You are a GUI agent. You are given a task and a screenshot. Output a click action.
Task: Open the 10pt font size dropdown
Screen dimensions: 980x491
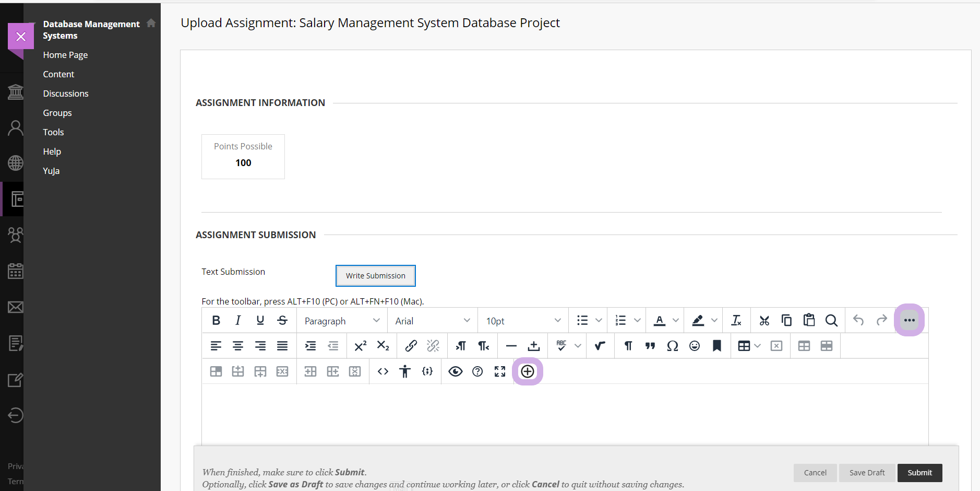523,321
